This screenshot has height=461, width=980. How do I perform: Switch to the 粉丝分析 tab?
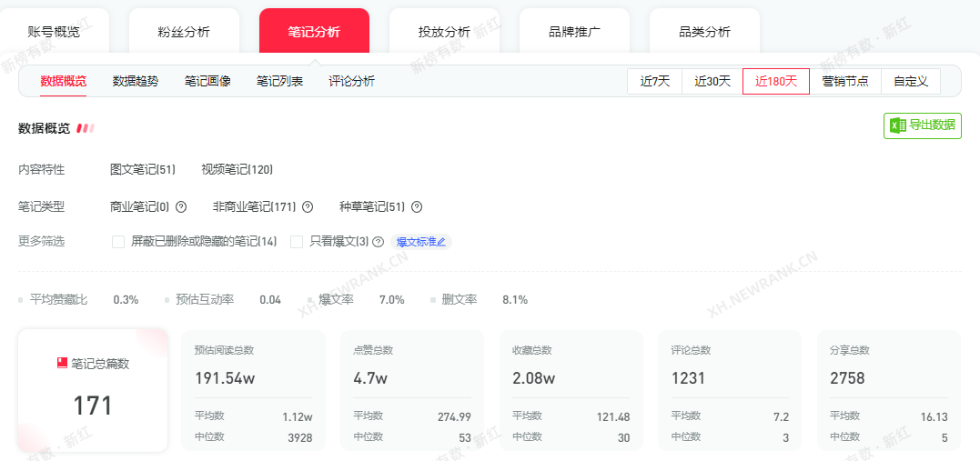pyautogui.click(x=184, y=32)
